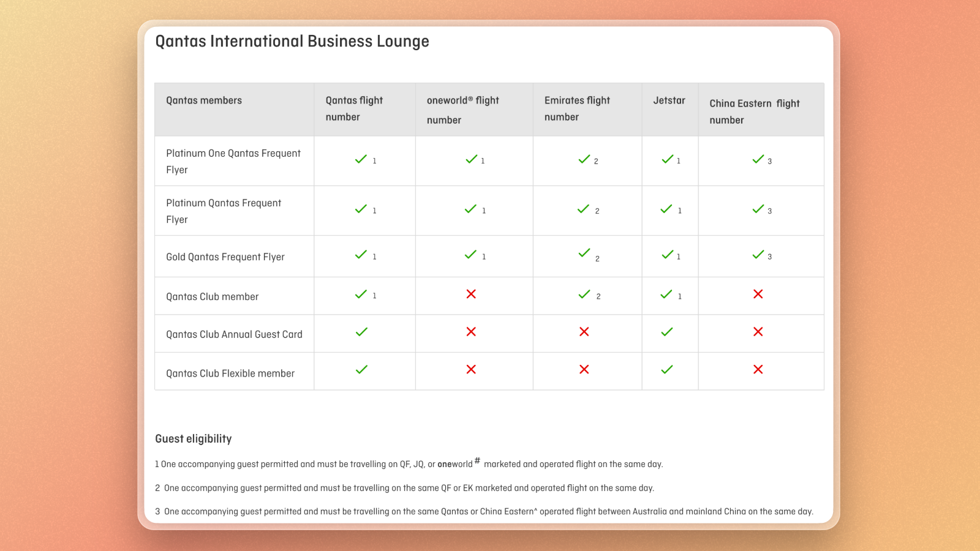
Task: Click red cross for Annual Guest Card China Eastern
Action: pyautogui.click(x=758, y=332)
